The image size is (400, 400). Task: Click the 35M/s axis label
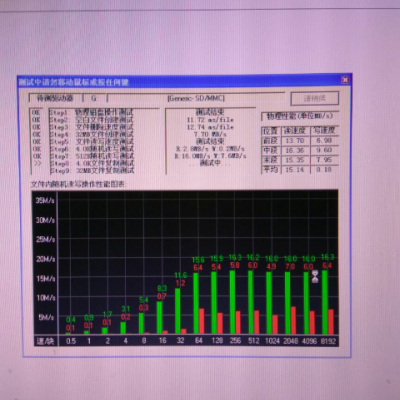coord(45,201)
